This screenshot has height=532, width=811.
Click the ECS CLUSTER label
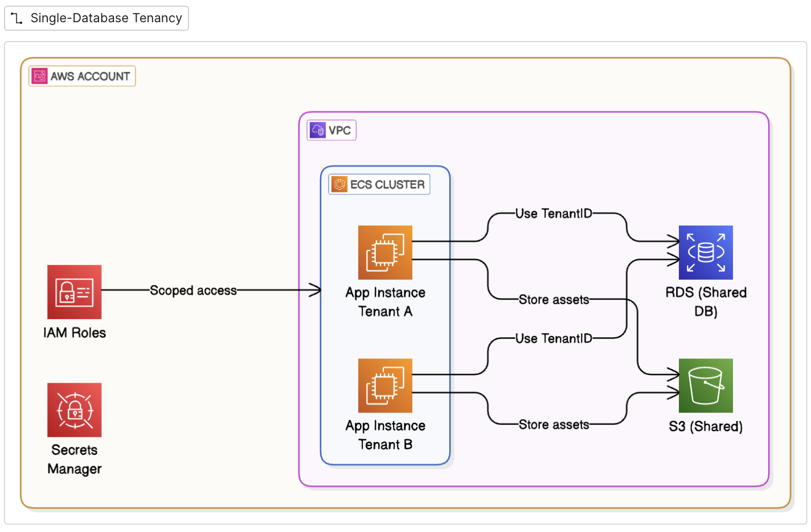(x=387, y=185)
